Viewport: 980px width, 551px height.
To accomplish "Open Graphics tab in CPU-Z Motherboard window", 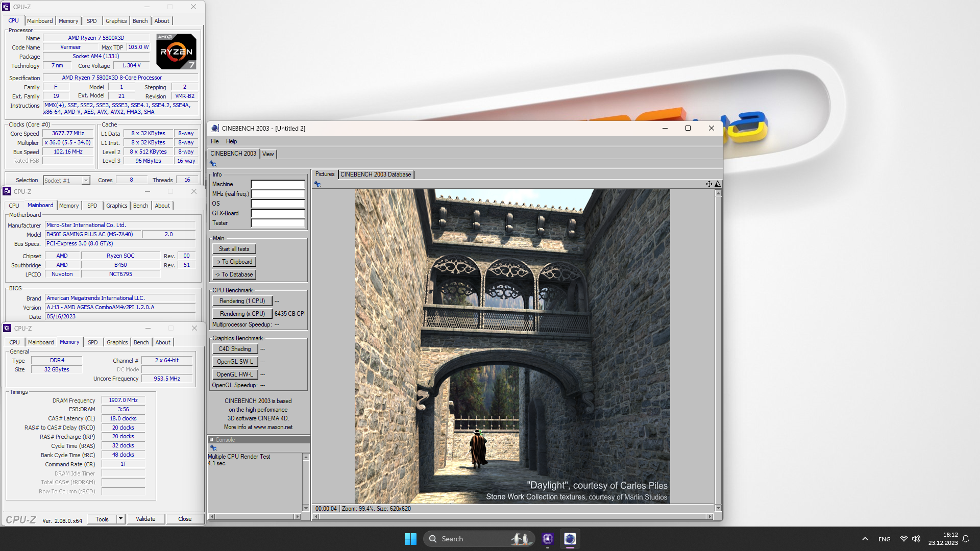I will pyautogui.click(x=117, y=206).
